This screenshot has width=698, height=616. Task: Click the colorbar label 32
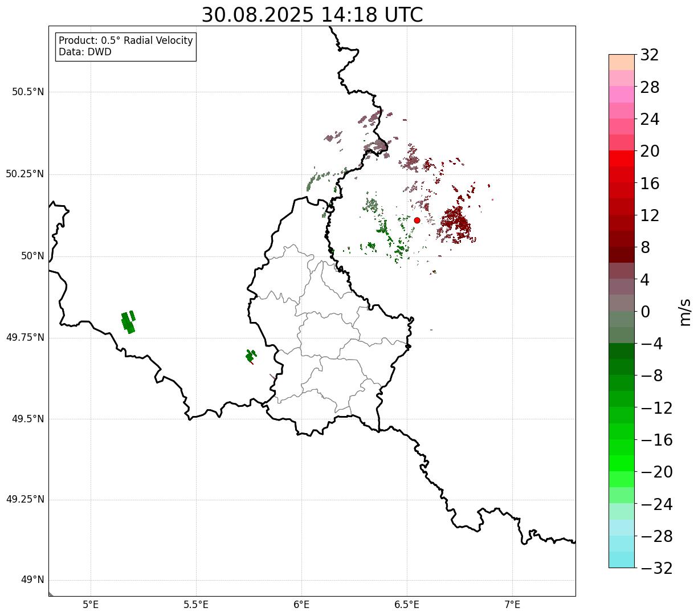[x=650, y=55]
